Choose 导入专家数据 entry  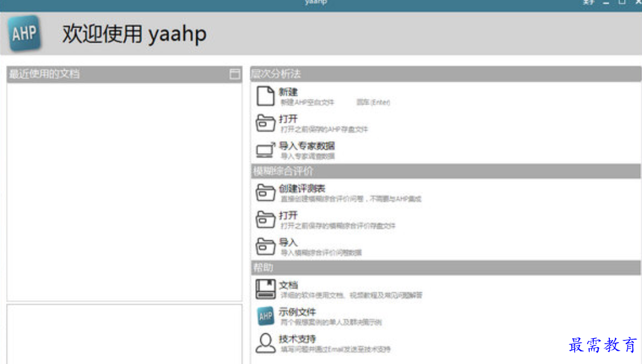307,146
